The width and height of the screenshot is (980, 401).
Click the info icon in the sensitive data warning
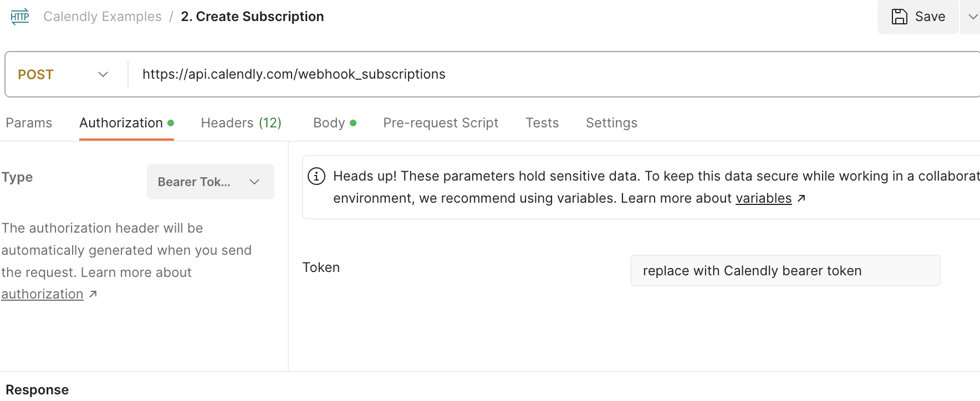[x=317, y=176]
